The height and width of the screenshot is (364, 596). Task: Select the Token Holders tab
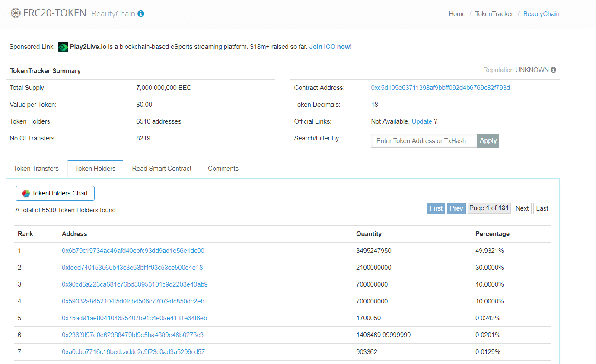[96, 169]
